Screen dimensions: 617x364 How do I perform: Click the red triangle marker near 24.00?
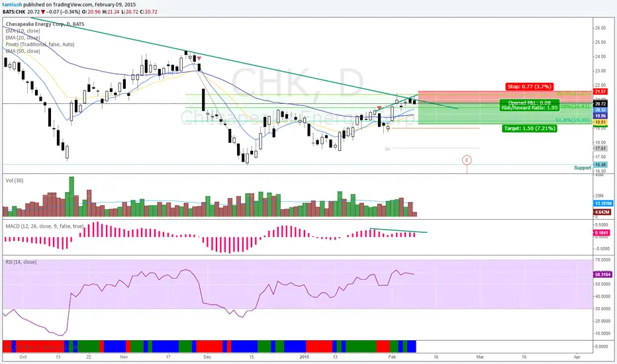pos(199,58)
